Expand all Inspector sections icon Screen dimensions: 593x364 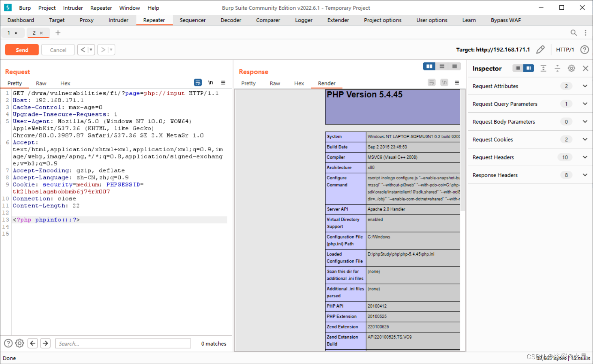[543, 68]
